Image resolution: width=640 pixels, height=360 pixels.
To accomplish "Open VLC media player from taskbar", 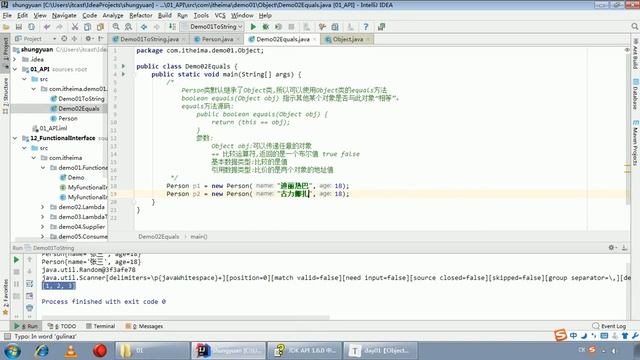I will (x=71, y=351).
